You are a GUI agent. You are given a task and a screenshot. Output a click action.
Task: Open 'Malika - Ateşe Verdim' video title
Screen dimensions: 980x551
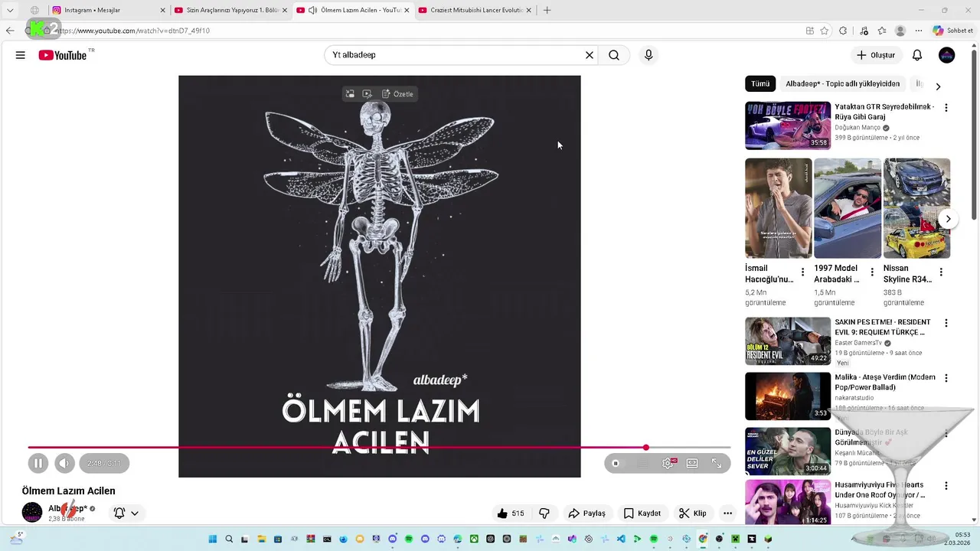tap(885, 383)
